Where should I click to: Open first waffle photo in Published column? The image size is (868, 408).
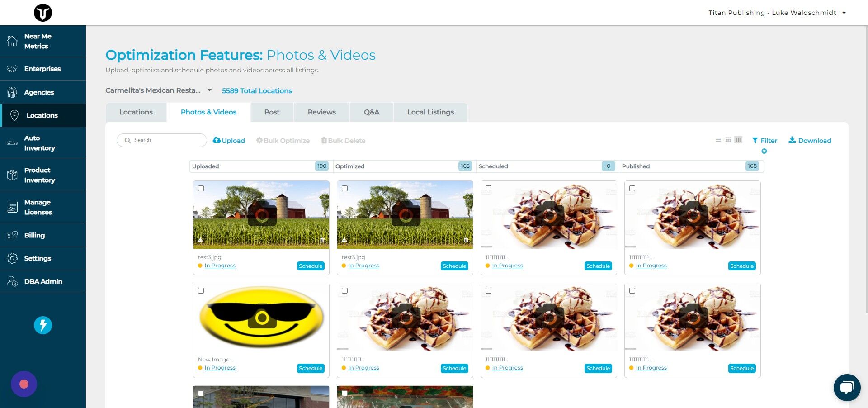pos(693,215)
